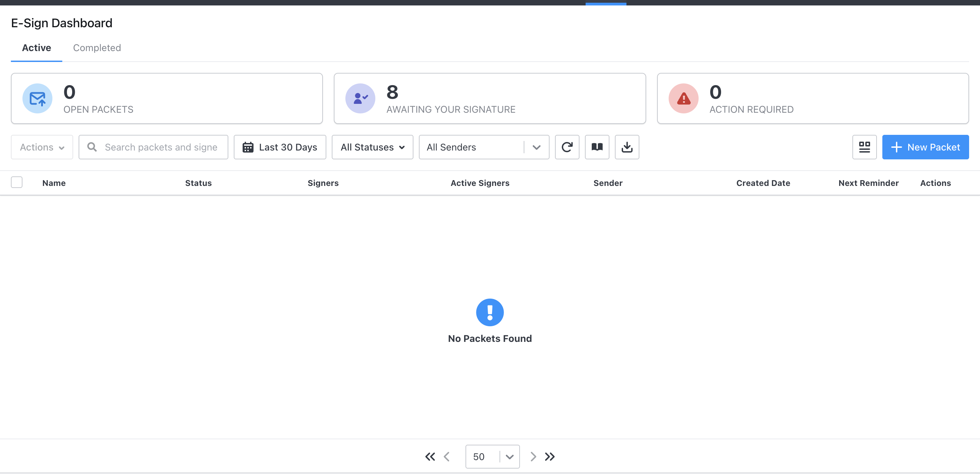Viewport: 980px width, 474px height.
Task: Tick the select-all checkbox in table header
Action: tap(17, 183)
